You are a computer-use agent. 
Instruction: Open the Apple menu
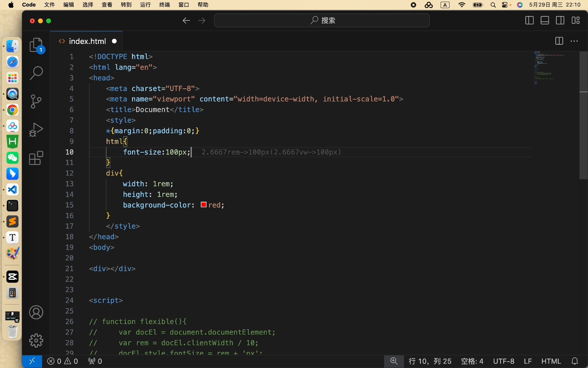click(11, 5)
